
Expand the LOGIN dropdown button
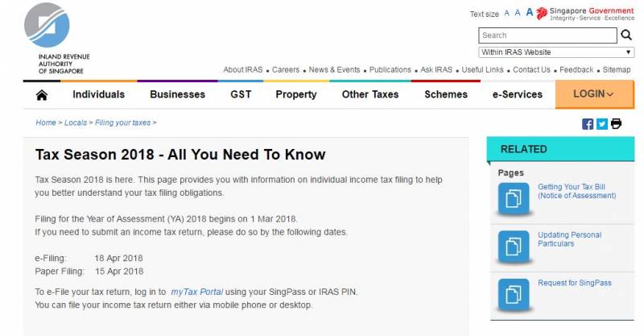[x=593, y=94]
